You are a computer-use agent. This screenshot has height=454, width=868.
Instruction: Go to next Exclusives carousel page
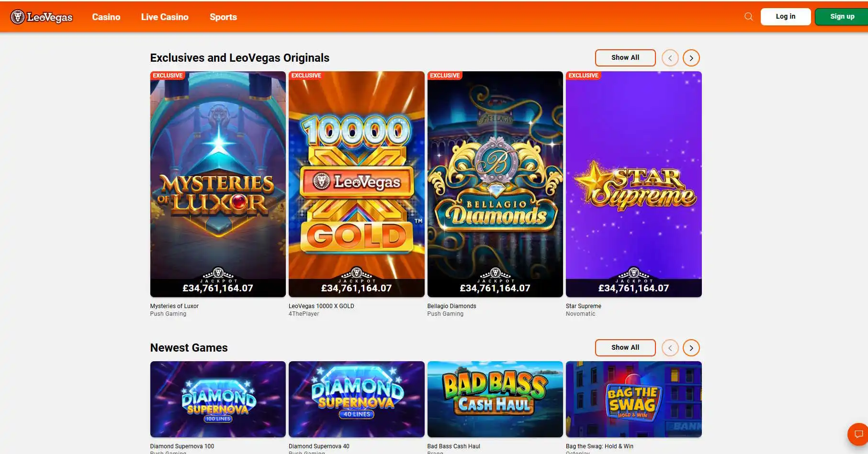click(691, 58)
